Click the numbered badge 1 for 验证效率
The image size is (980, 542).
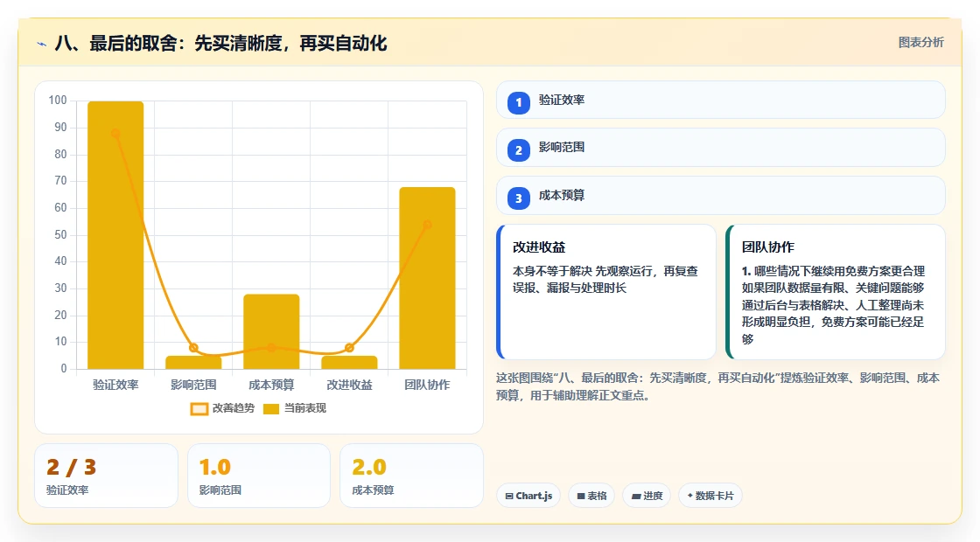tap(518, 102)
